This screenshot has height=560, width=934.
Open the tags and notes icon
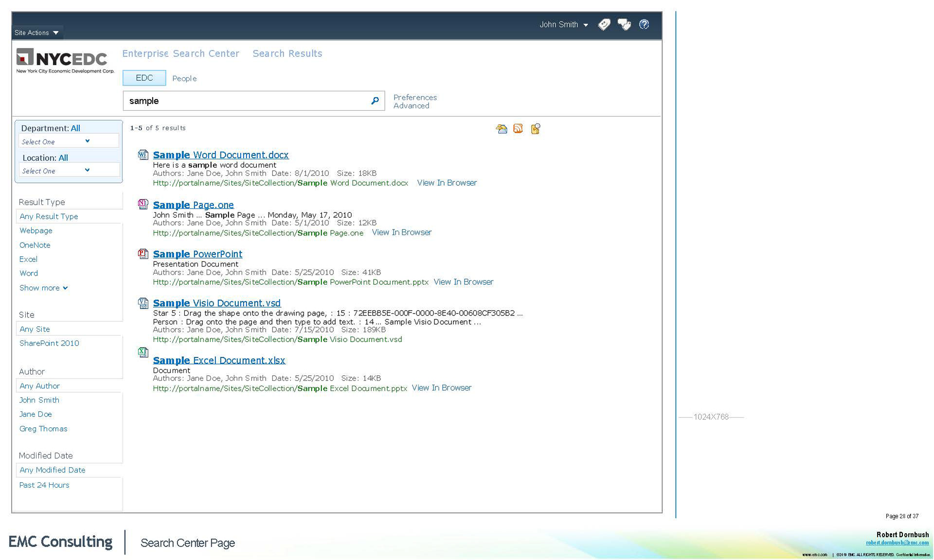point(604,24)
